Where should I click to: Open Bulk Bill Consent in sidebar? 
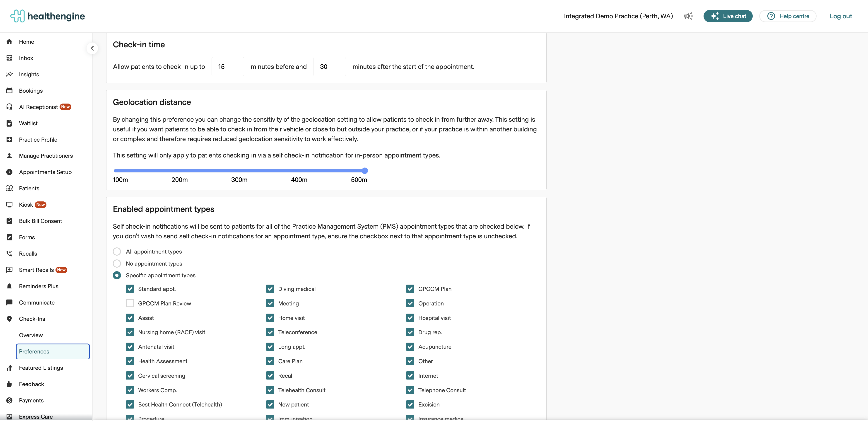[x=41, y=221]
